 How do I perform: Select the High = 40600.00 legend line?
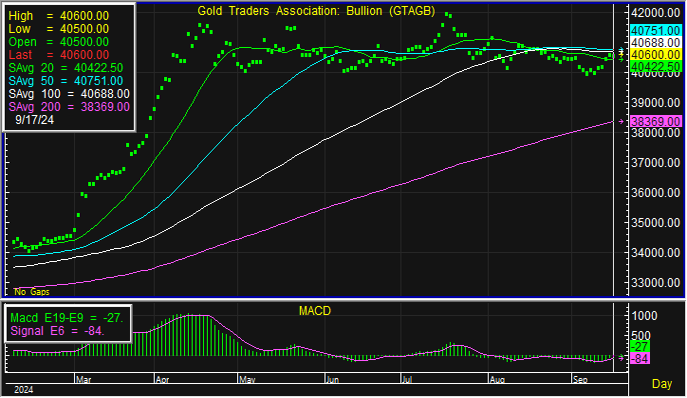click(x=59, y=16)
